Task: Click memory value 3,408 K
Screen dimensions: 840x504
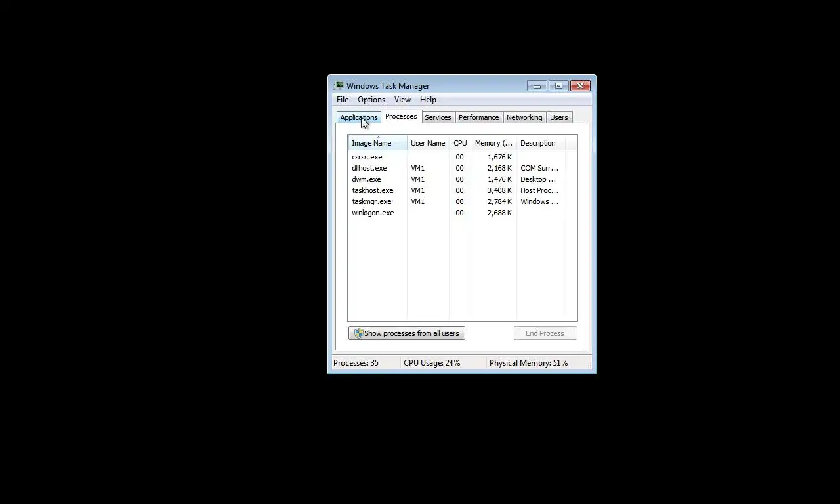Action: (x=499, y=190)
